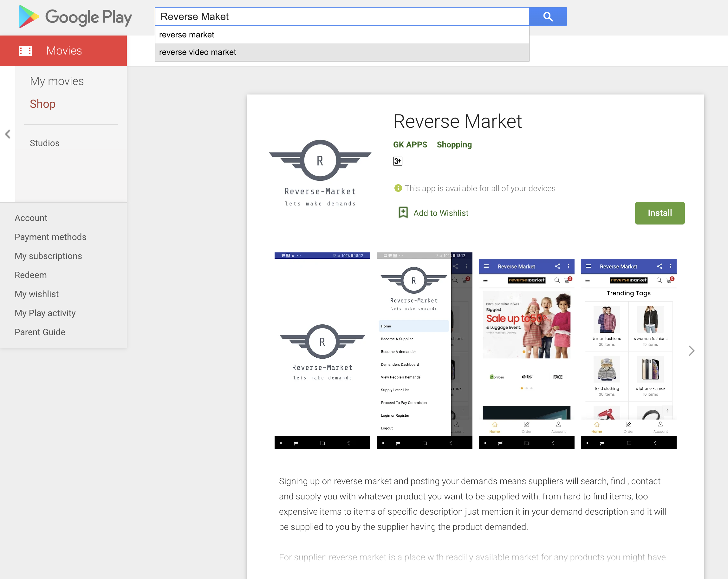Screen dimensions: 728x579
Task: Open the splash screen screenshot thumbnail
Action: click(322, 350)
